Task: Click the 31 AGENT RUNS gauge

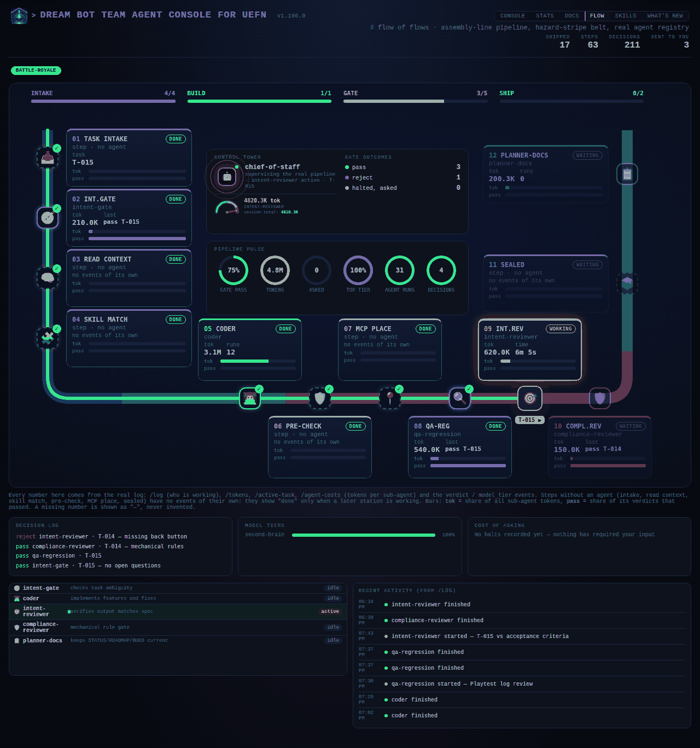Action: tap(400, 270)
